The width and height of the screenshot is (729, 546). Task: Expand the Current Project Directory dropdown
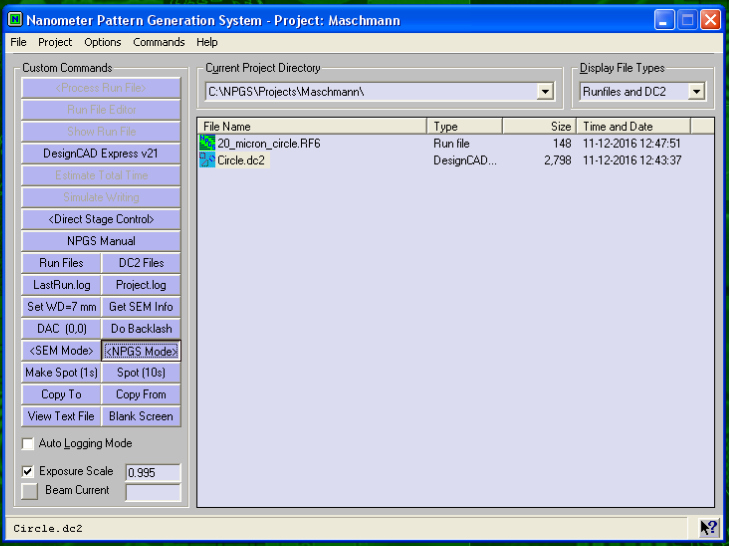click(x=545, y=92)
